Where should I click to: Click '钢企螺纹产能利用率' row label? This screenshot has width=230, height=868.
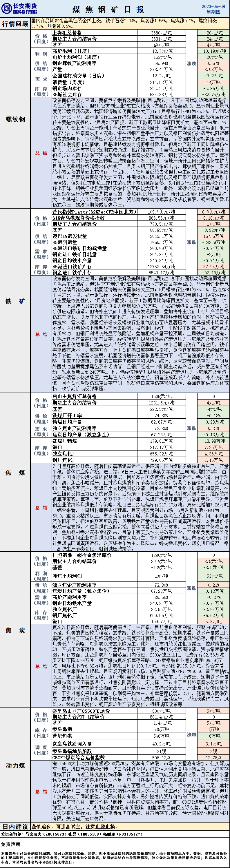75,63
